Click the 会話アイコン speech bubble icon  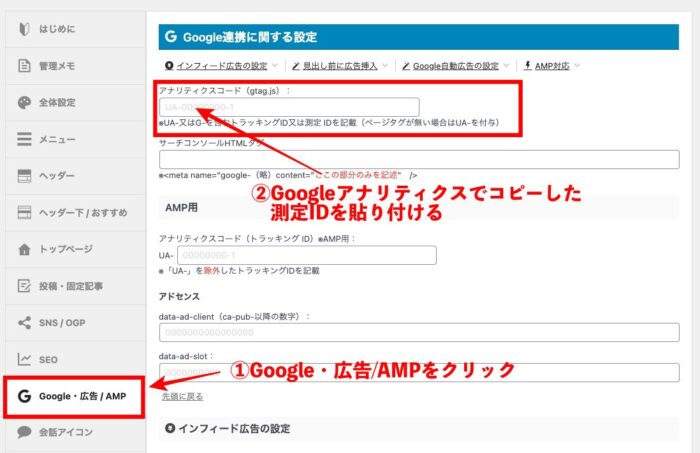(x=24, y=432)
